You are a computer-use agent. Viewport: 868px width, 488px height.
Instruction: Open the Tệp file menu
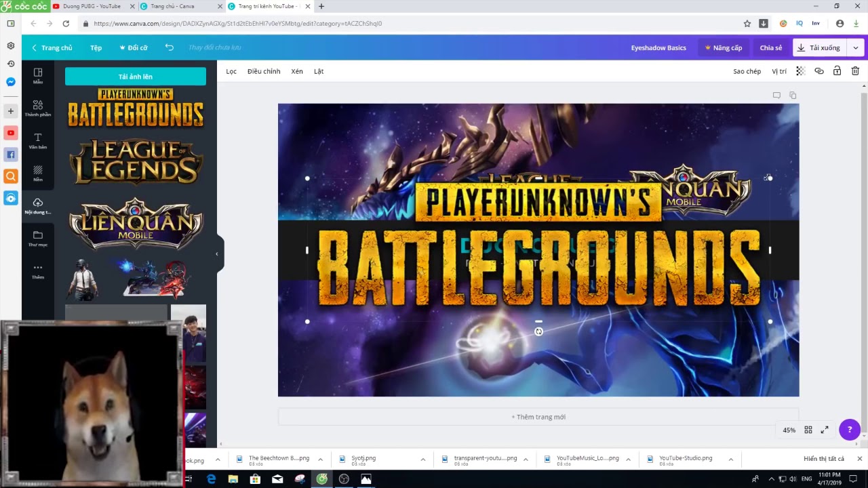pyautogui.click(x=96, y=47)
